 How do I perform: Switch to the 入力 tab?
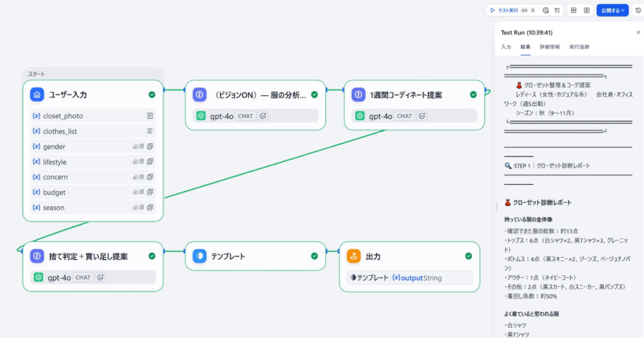click(506, 46)
